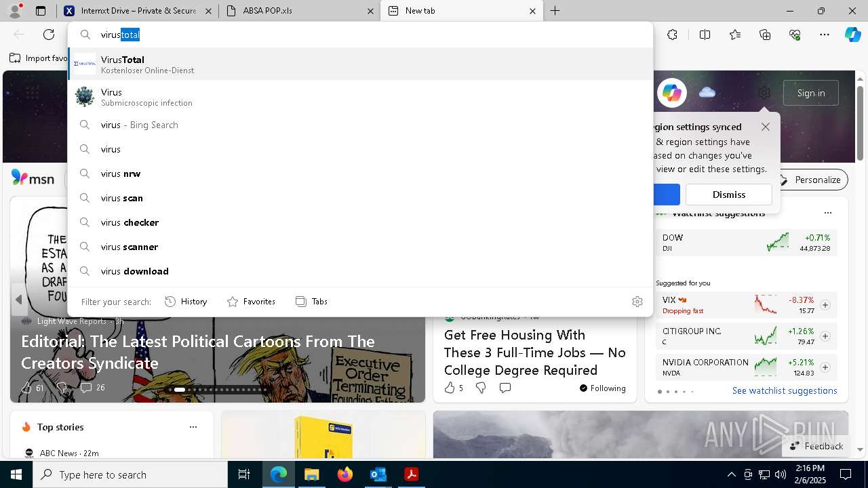Open Personalize feed button

click(810, 180)
